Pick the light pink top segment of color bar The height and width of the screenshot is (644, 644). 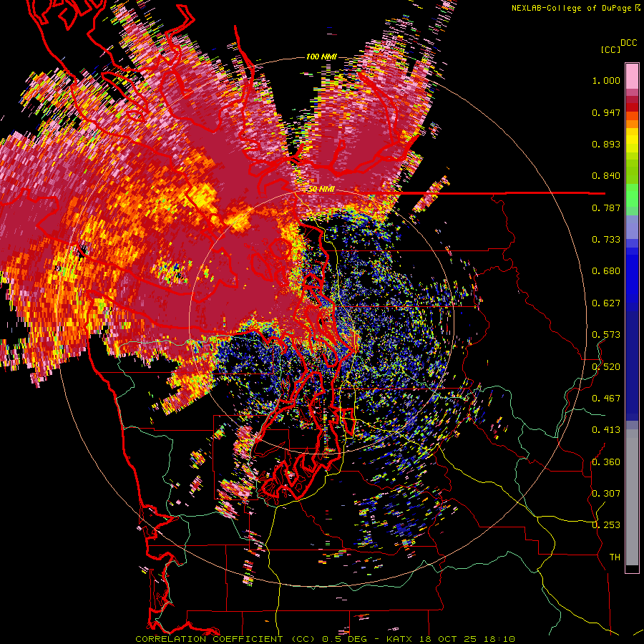click(x=632, y=76)
